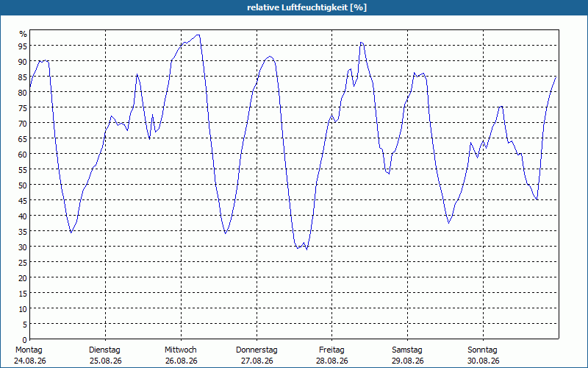Click the Samstag afternoon minimum near 37%
The height and width of the screenshot is (368, 588).
(449, 223)
